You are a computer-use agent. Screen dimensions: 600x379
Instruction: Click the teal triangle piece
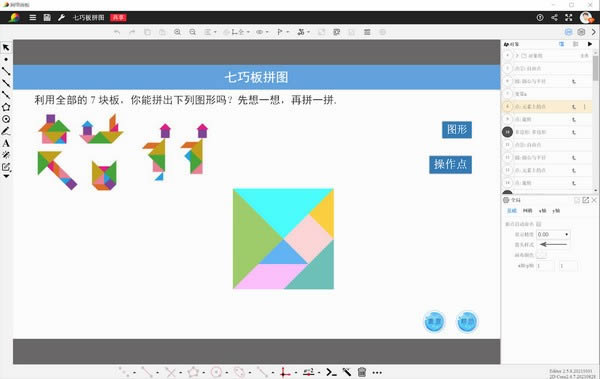tap(318, 272)
